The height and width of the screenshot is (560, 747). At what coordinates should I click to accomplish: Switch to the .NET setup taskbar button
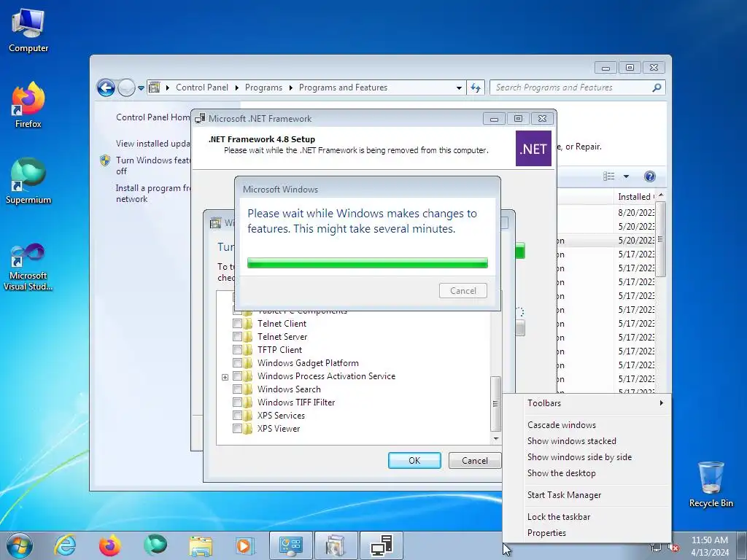381,545
